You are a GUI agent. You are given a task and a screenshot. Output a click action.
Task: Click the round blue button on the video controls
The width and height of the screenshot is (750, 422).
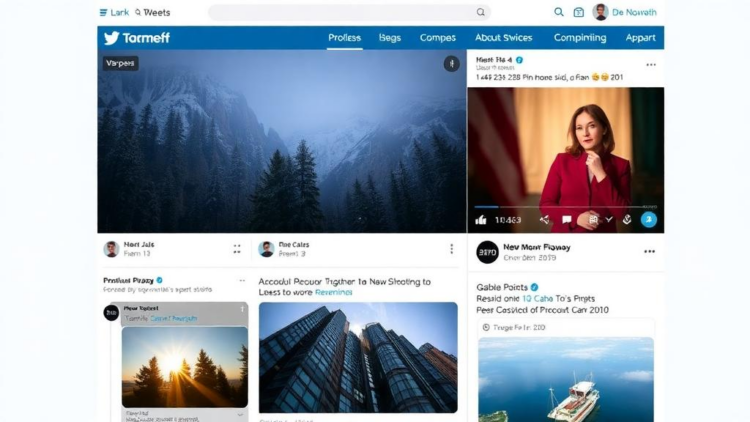[x=649, y=220]
